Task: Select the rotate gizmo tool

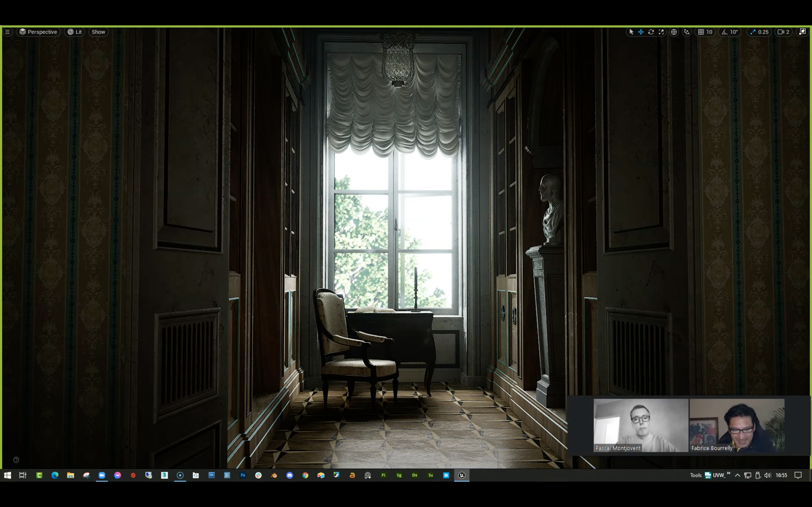Action: (651, 32)
